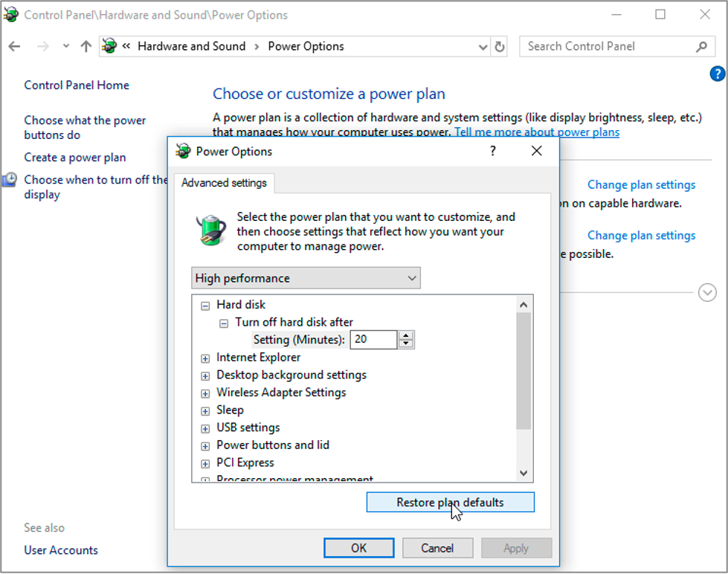Viewport: 728px width, 574px height.
Task: Open recent locations dropdown arrow
Action: pyautogui.click(x=66, y=46)
